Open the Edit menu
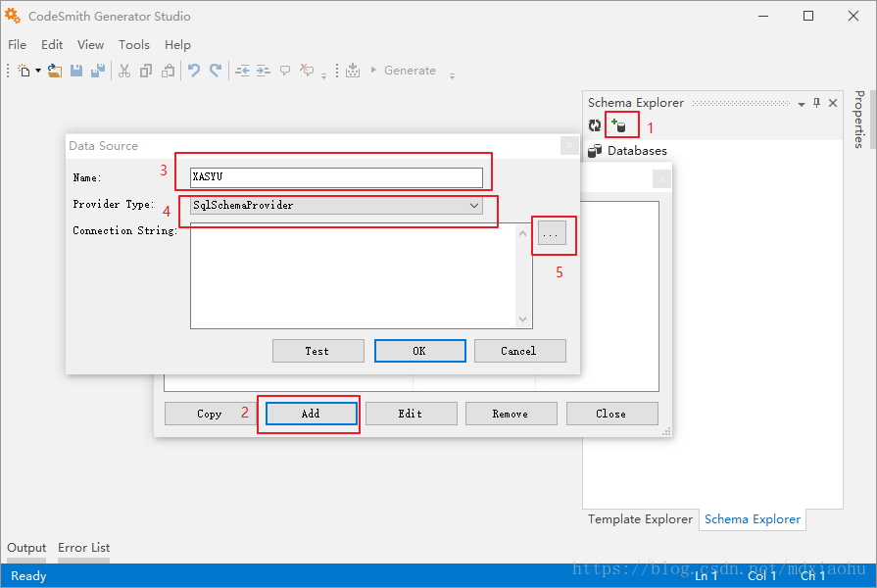 (52, 45)
